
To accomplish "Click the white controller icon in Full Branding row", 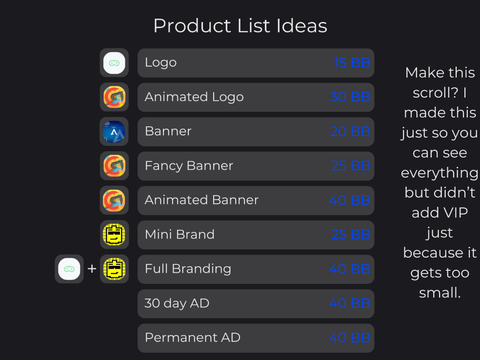I will pos(69,269).
